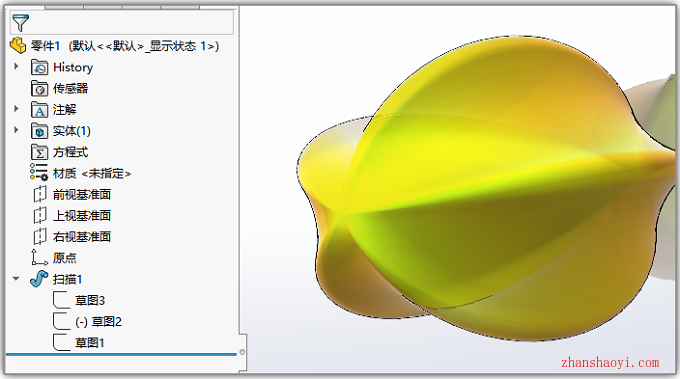This screenshot has width=680, height=379.
Task: Click the 传感器 sensor folder icon
Action: point(39,88)
